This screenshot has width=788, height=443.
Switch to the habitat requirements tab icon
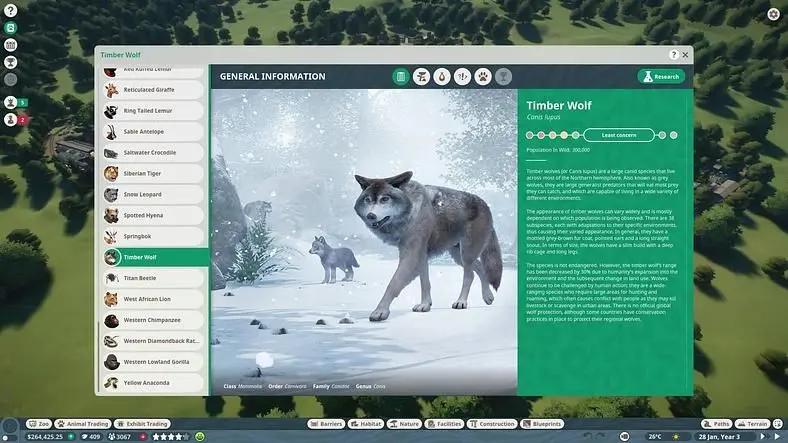tap(421, 76)
